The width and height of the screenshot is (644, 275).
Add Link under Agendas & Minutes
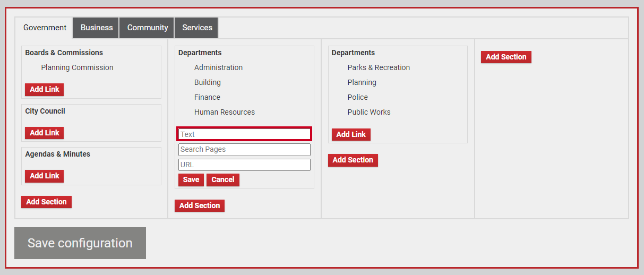45,176
